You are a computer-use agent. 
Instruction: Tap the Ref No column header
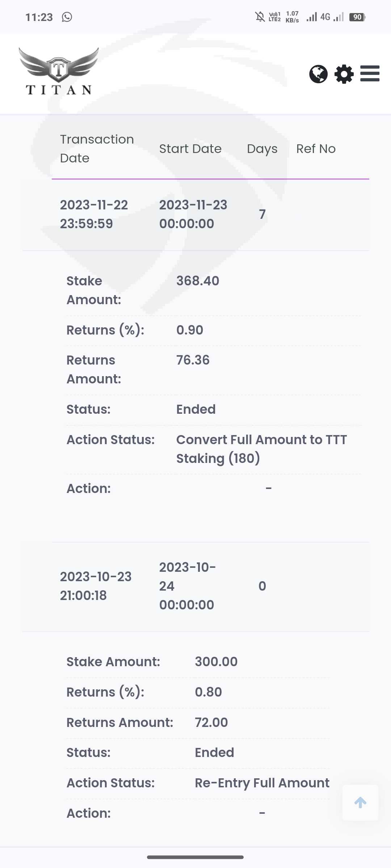pyautogui.click(x=316, y=149)
